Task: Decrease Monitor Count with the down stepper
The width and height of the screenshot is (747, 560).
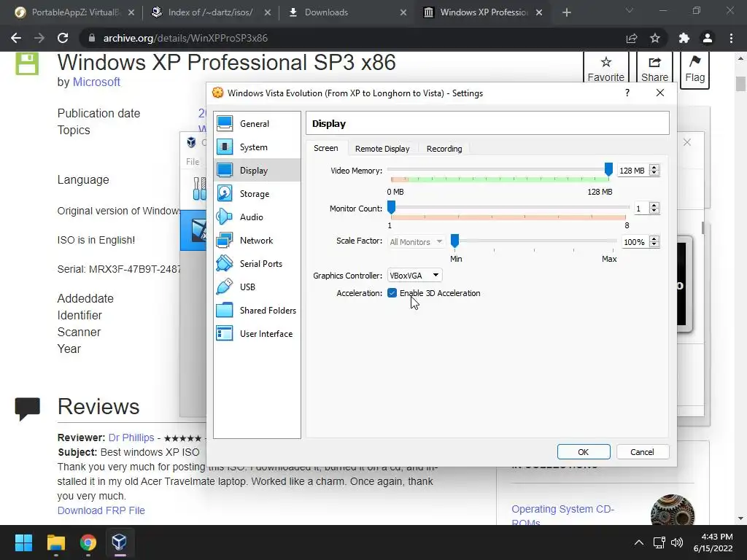Action: (654, 211)
